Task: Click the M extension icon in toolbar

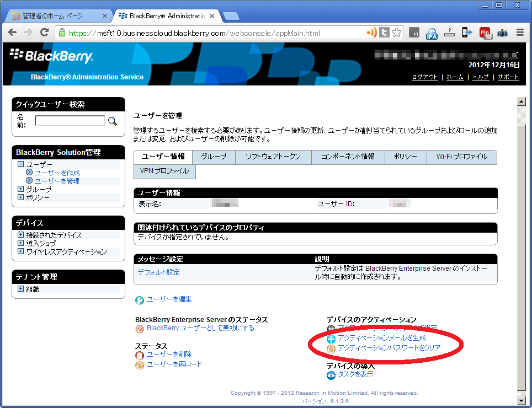Action: [x=414, y=33]
